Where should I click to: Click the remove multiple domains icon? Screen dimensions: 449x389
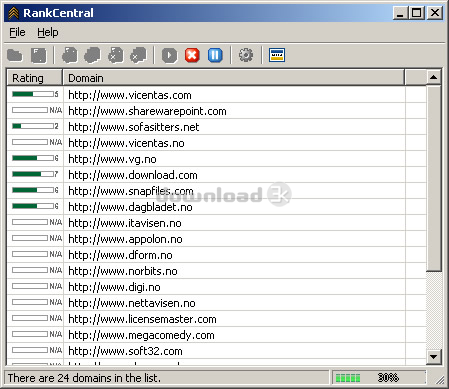pos(139,55)
